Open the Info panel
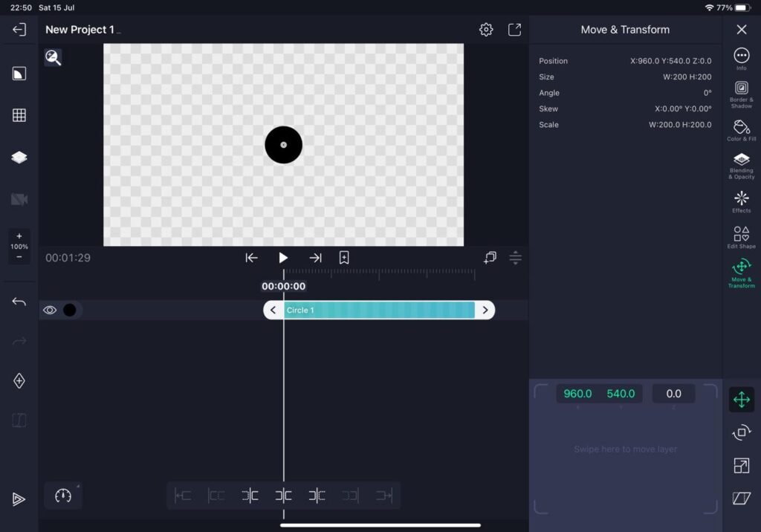This screenshot has height=532, width=761. pyautogui.click(x=741, y=59)
